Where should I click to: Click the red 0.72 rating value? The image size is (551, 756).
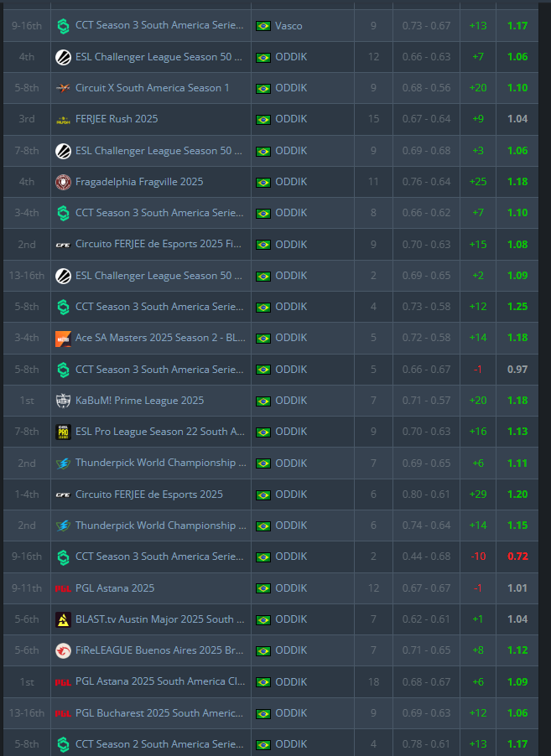coord(517,557)
